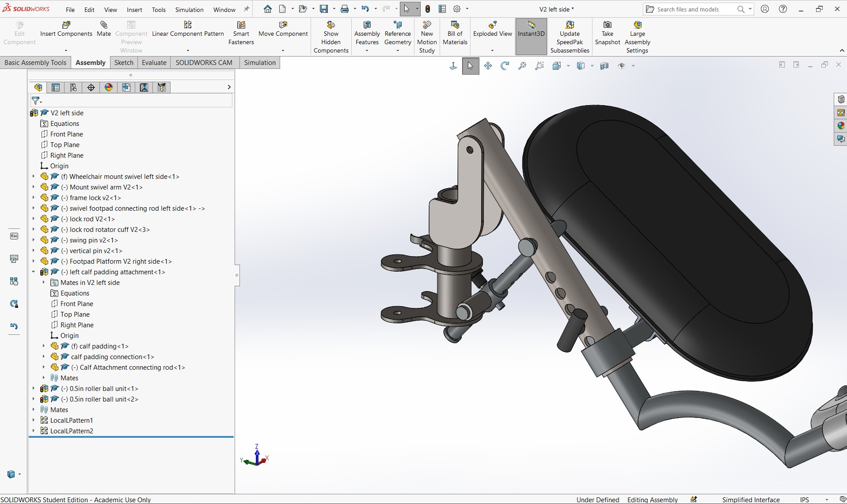847x504 pixels.
Task: Click the Home icon in title bar
Action: coord(268,9)
